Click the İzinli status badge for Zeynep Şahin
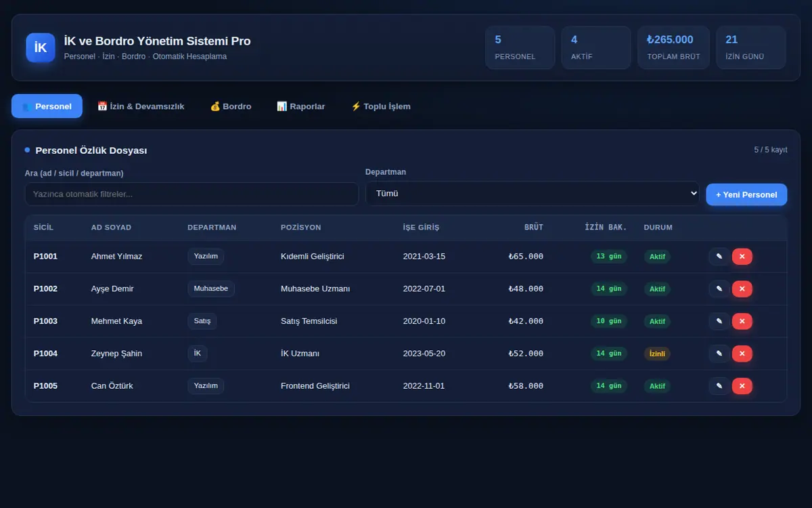 tap(657, 354)
